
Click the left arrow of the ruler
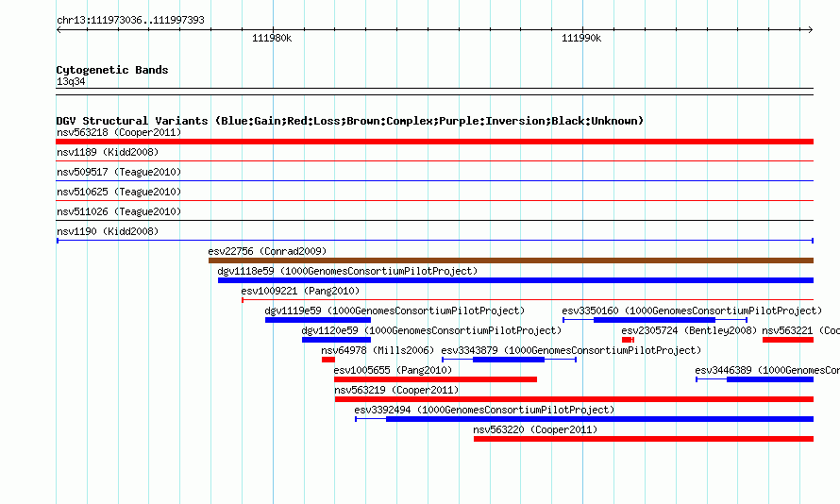click(59, 29)
